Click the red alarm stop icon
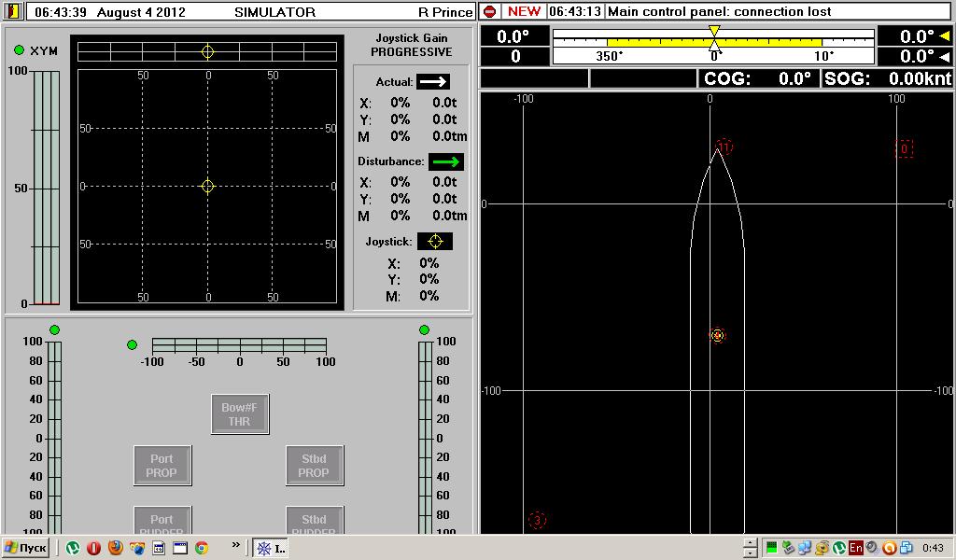This screenshot has height=560, width=956. tap(490, 12)
